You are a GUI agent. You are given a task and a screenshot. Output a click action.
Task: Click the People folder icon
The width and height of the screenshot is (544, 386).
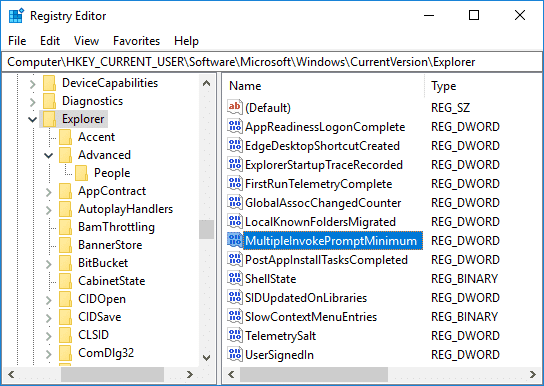pyautogui.click(x=81, y=173)
